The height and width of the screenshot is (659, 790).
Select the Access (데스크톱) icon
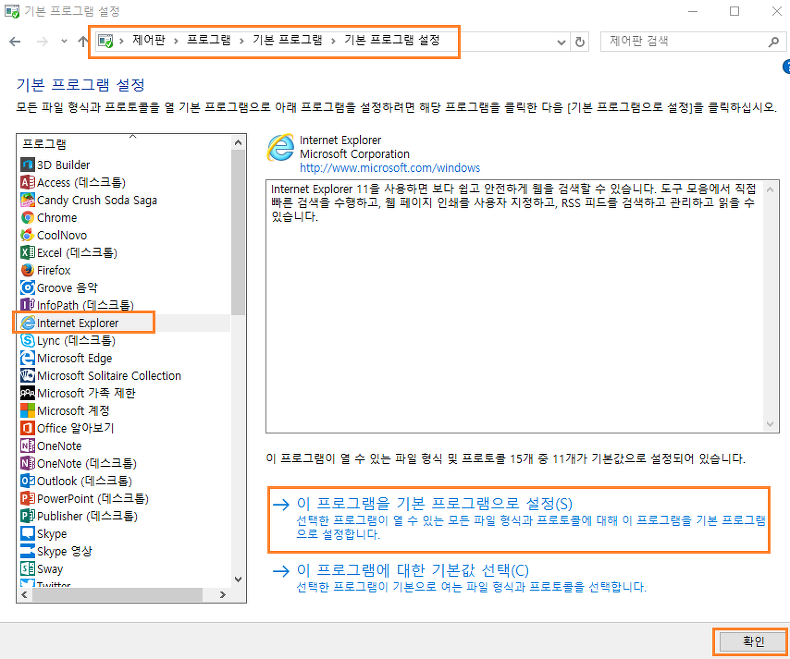(x=27, y=182)
